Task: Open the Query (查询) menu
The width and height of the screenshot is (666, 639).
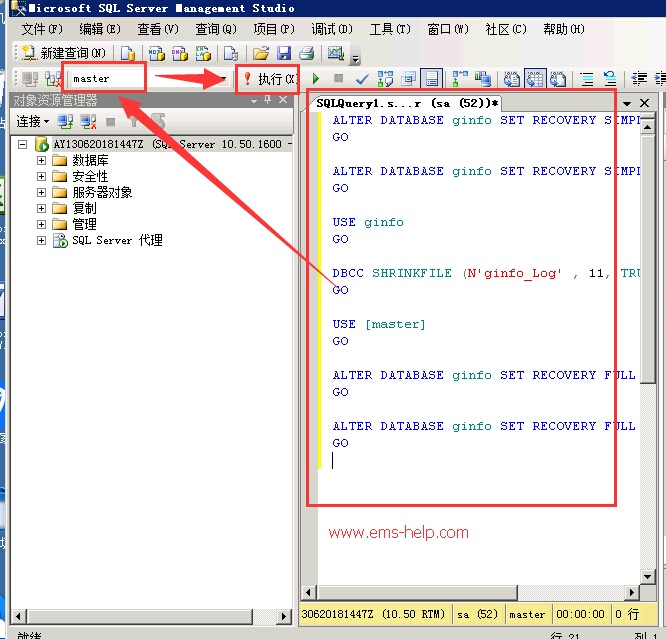Action: [x=216, y=29]
